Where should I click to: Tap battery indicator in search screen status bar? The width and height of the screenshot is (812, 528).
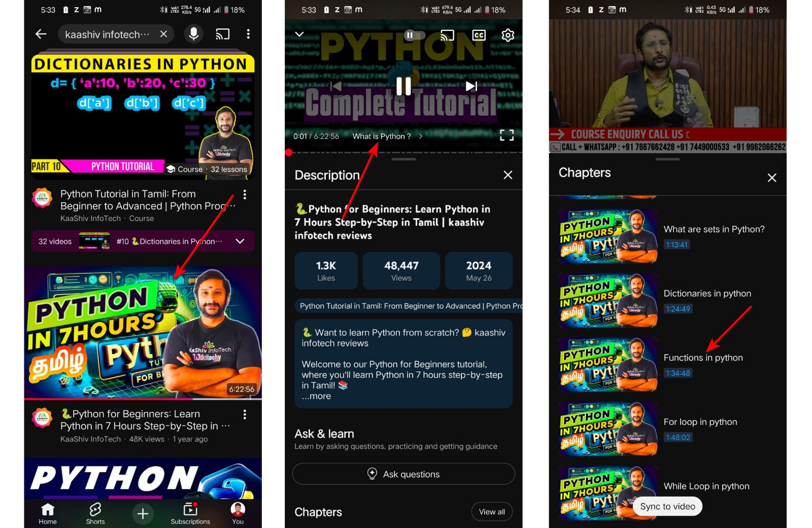click(x=226, y=10)
